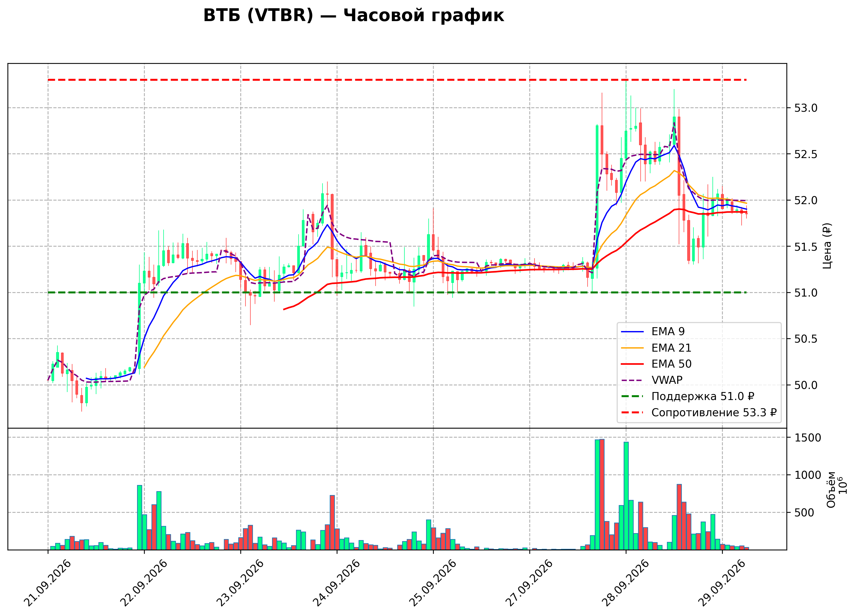Click the green dashed support legend sample
857x616 pixels.
[x=632, y=397]
